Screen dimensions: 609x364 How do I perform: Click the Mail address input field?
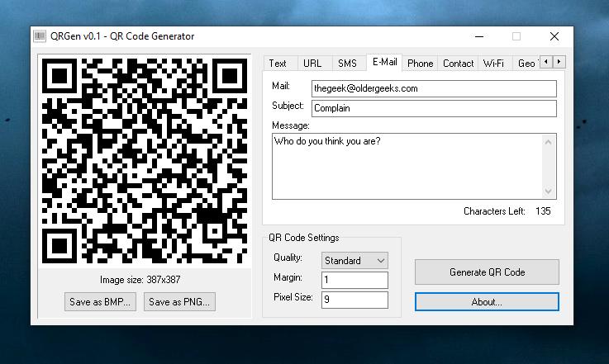[x=434, y=88]
